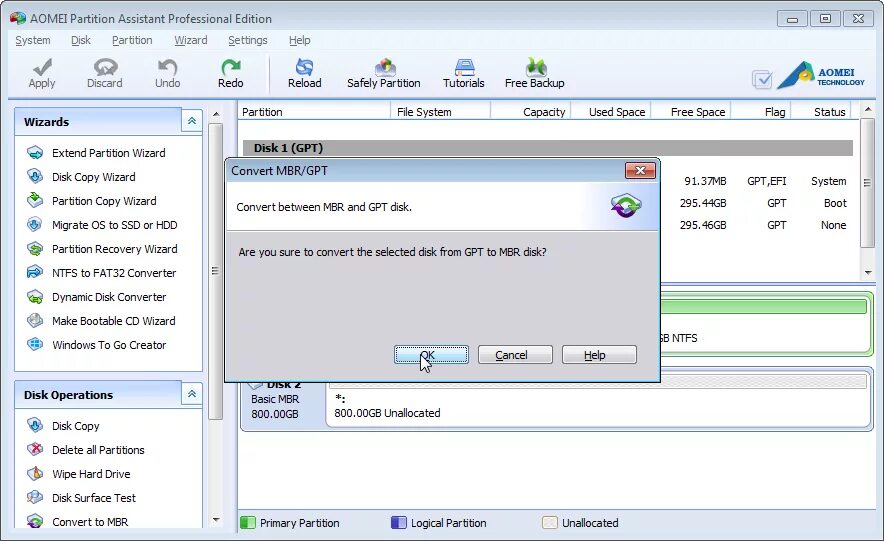Image resolution: width=884 pixels, height=541 pixels.
Task: Click the Flag column header
Action: [762, 112]
